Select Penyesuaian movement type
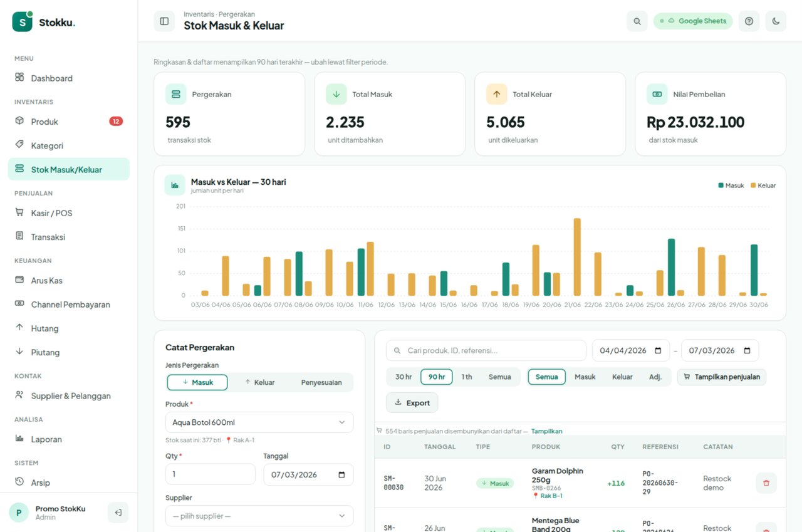This screenshot has height=532, width=802. tap(321, 382)
